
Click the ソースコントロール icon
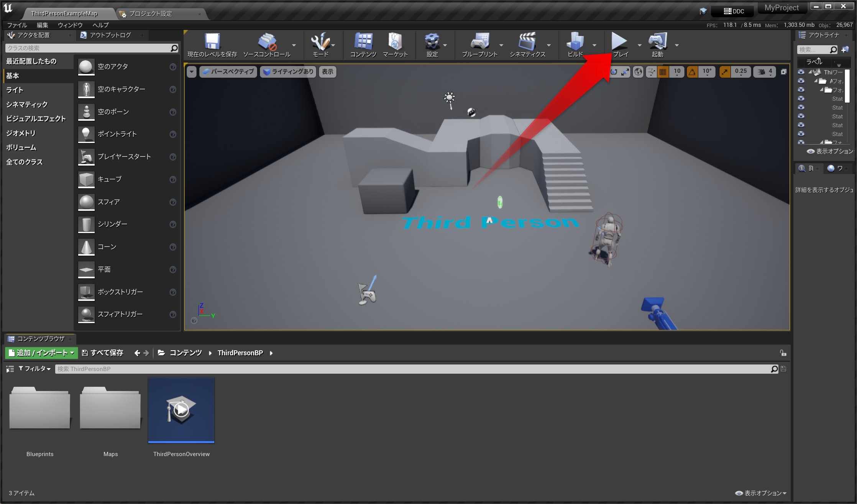(x=267, y=42)
